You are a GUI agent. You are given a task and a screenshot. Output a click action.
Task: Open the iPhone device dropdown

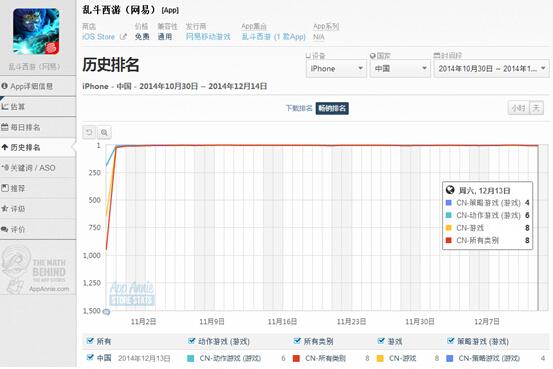click(336, 68)
